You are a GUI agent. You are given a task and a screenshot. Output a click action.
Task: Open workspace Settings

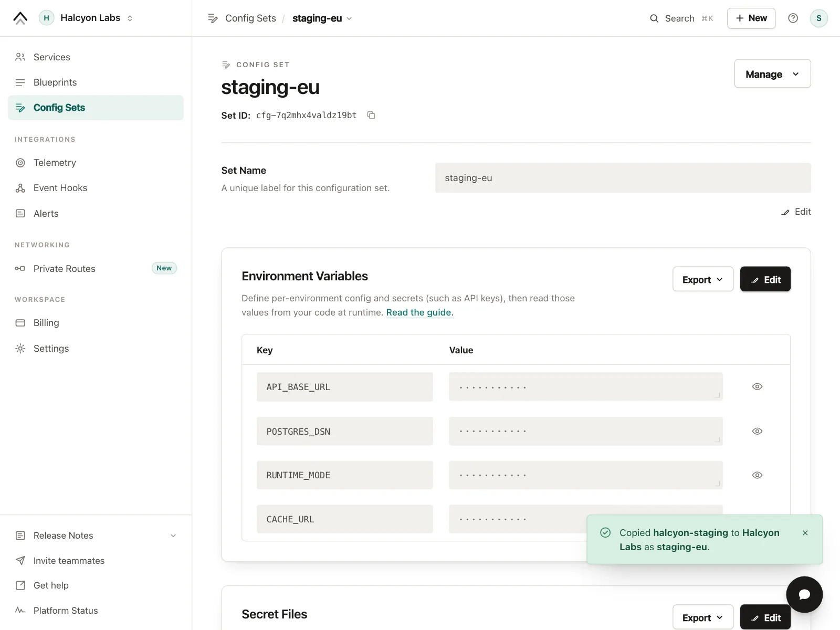pyautogui.click(x=96, y=349)
